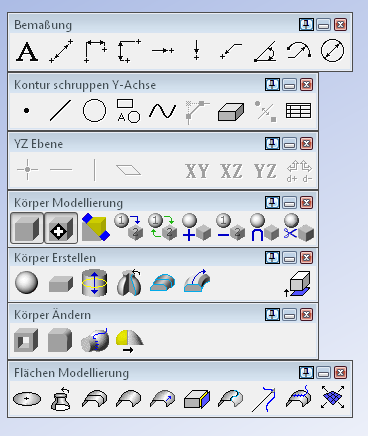The image size is (368, 436).
Task: Select the blue wavy line solid tool in Körper Ändern
Action: click(x=95, y=340)
